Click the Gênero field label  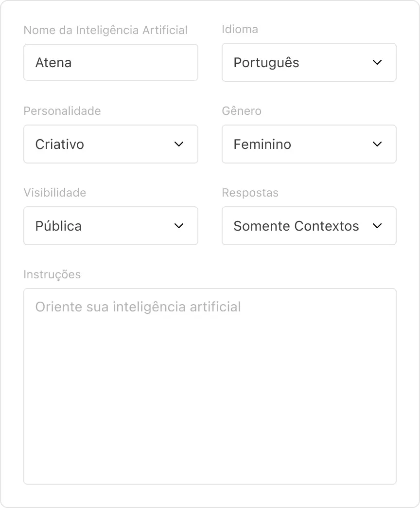242,111
